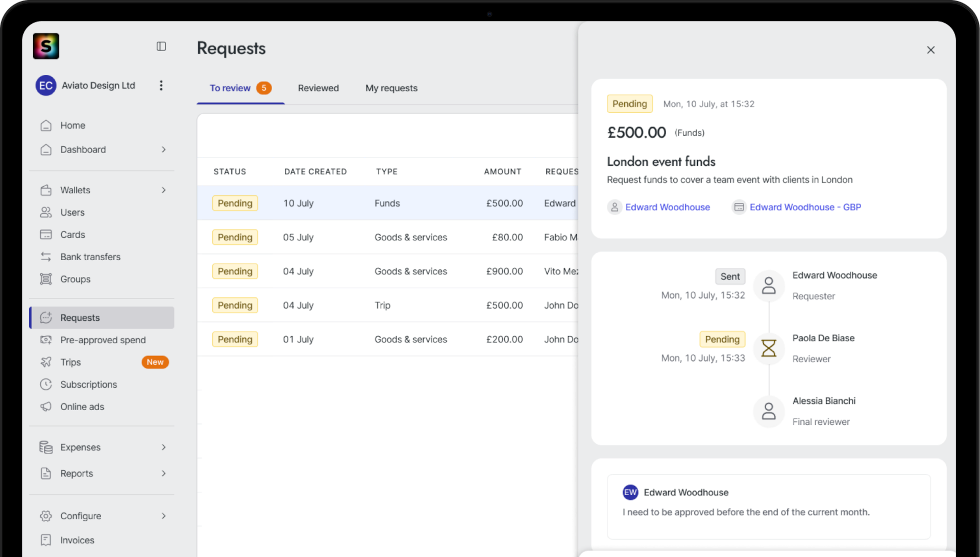Screen dimensions: 980x557
Task: Open the Trips section with New badge
Action: pyautogui.click(x=46, y=362)
